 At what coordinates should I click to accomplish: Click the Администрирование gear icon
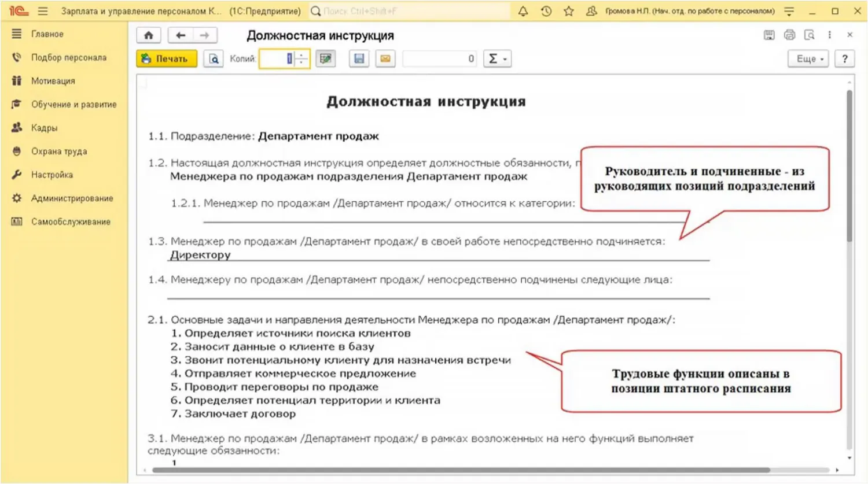17,198
